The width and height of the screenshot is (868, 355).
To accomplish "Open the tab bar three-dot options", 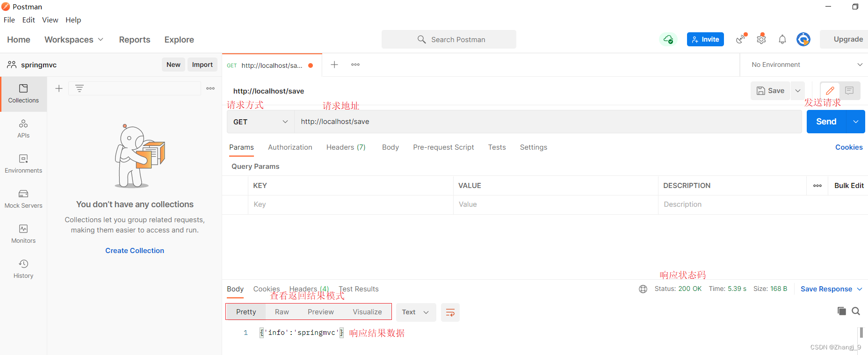I will tap(355, 65).
